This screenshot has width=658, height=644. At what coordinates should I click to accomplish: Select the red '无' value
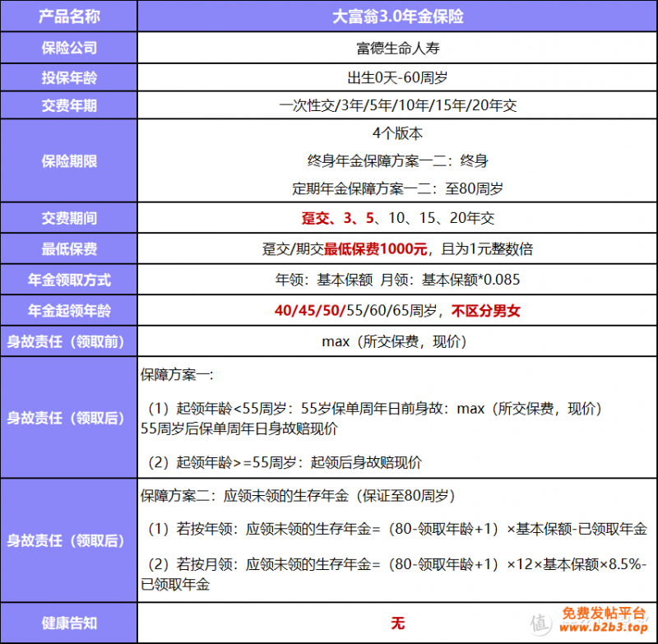[397, 623]
